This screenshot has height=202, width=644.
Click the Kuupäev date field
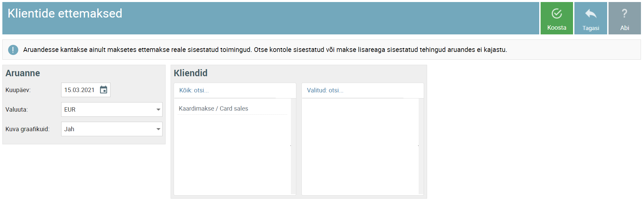click(86, 90)
